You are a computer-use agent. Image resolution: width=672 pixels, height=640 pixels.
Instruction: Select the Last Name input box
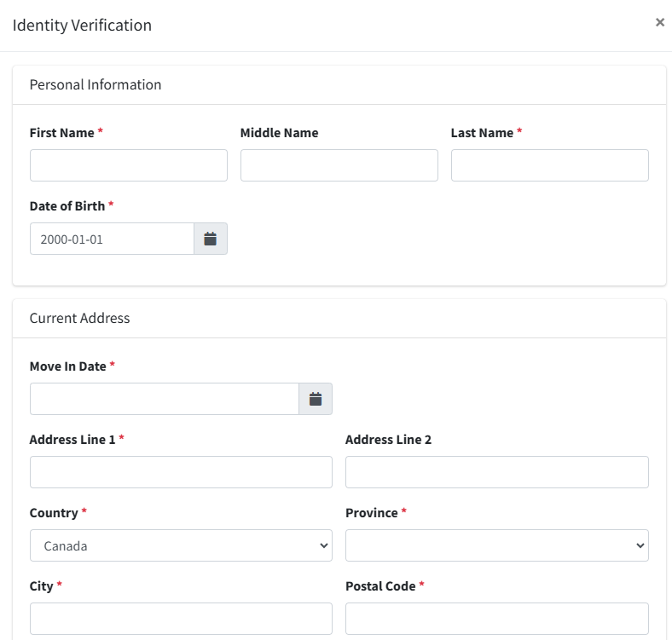pyautogui.click(x=550, y=165)
